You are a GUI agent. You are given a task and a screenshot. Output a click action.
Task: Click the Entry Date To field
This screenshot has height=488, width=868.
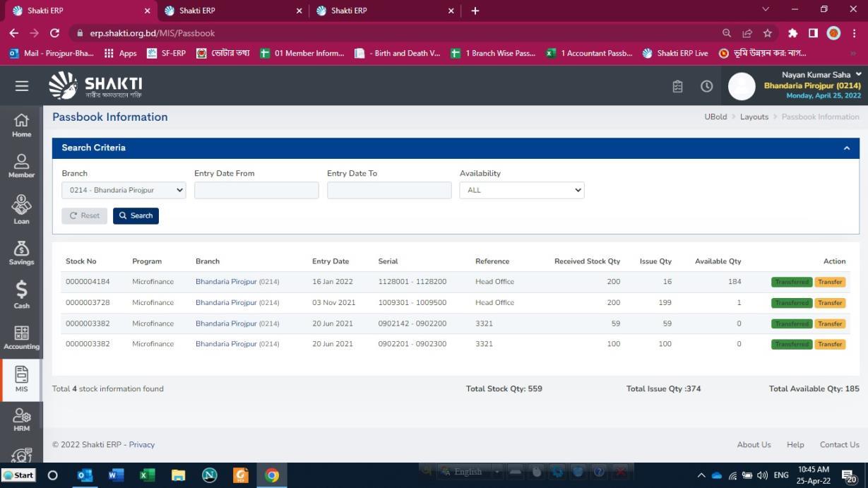[389, 190]
